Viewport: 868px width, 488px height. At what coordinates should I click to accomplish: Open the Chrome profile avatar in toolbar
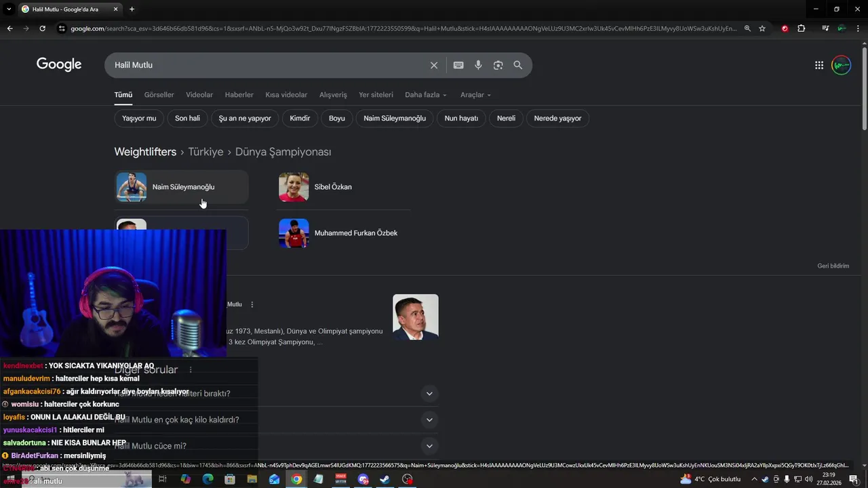842,28
